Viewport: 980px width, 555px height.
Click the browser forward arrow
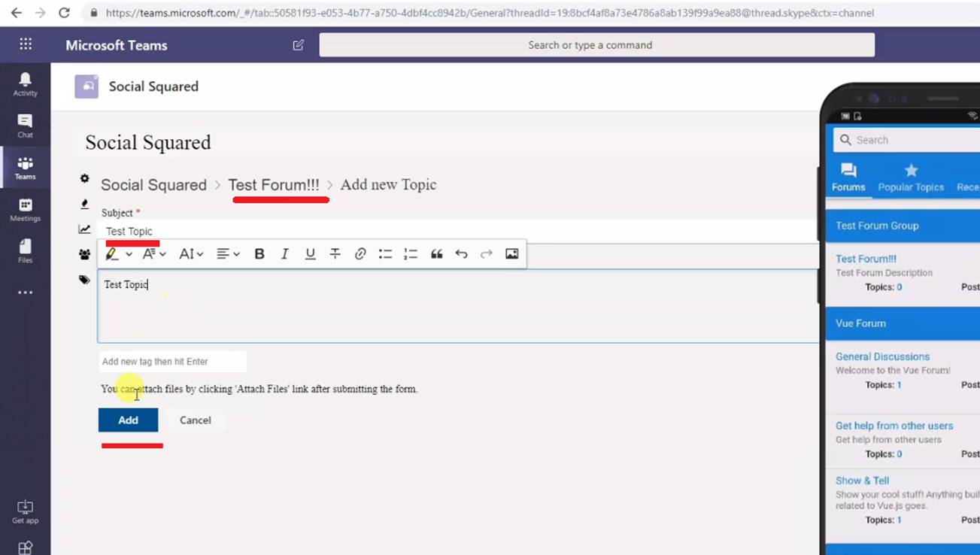click(40, 13)
